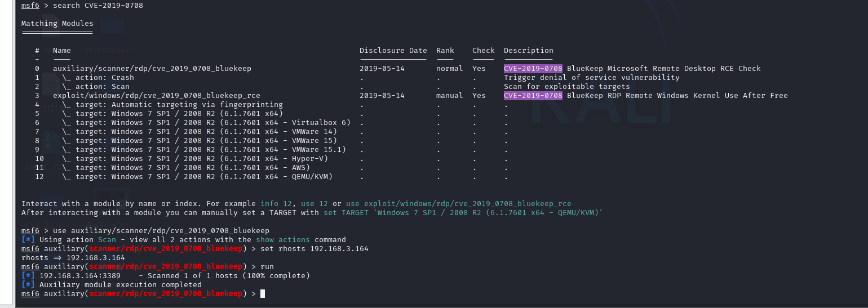The width and height of the screenshot is (868, 308).
Task: Select module auxiliary/scanner/rdp/cve_2019_0708_bluekeep in results
Action: (152, 69)
